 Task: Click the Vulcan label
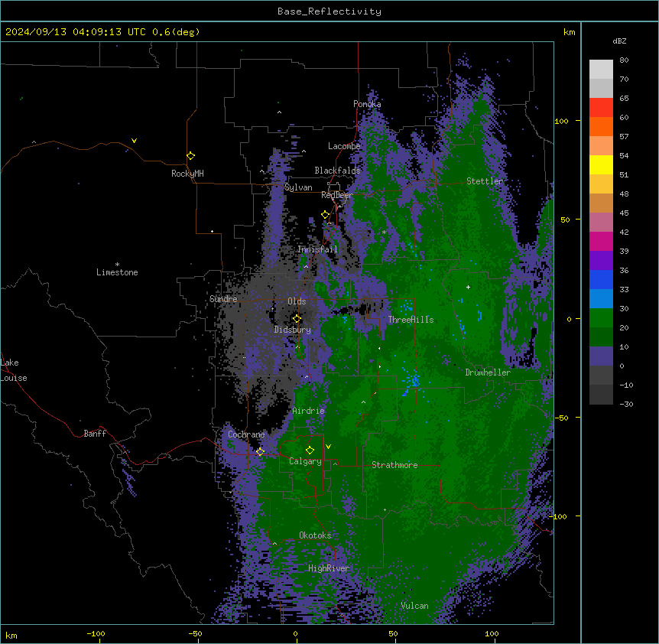click(415, 606)
